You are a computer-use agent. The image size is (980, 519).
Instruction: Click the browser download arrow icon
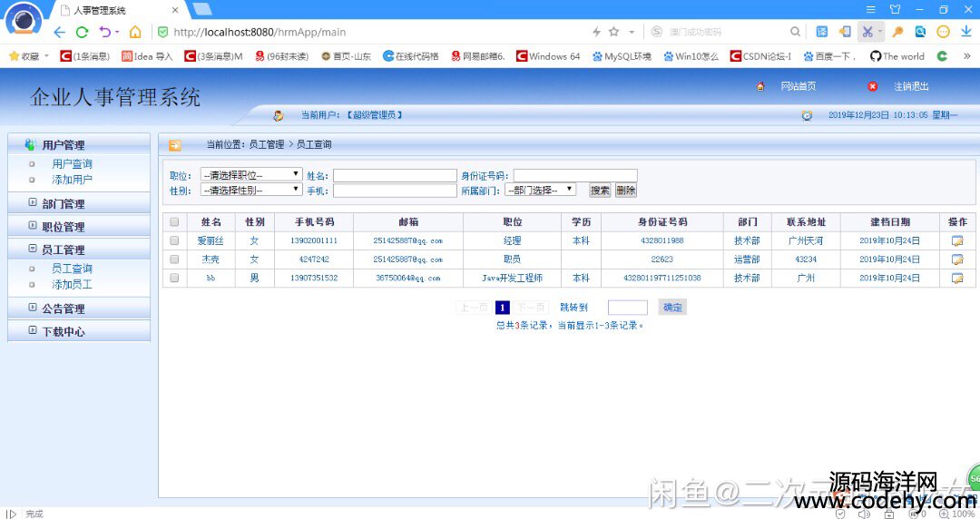966,32
